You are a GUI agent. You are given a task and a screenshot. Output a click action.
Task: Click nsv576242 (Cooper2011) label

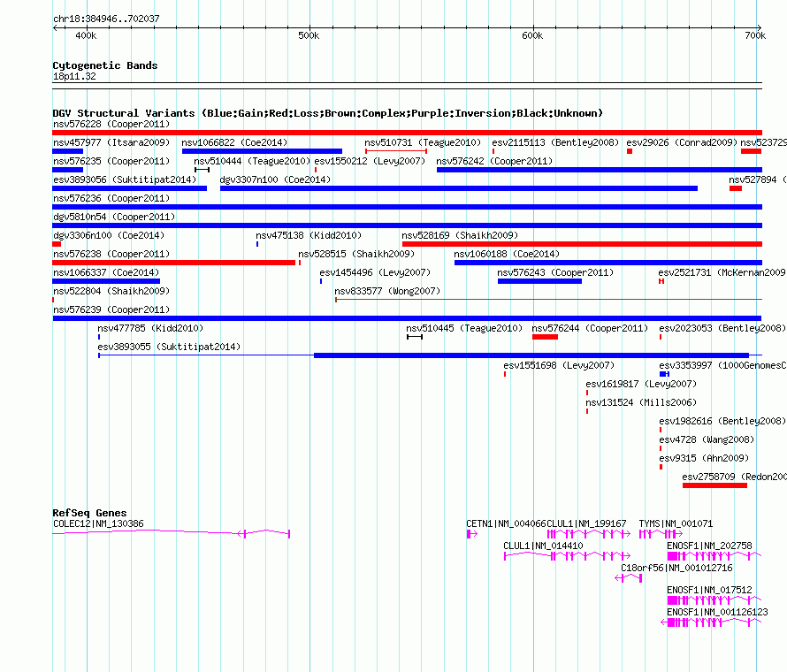[x=494, y=161]
